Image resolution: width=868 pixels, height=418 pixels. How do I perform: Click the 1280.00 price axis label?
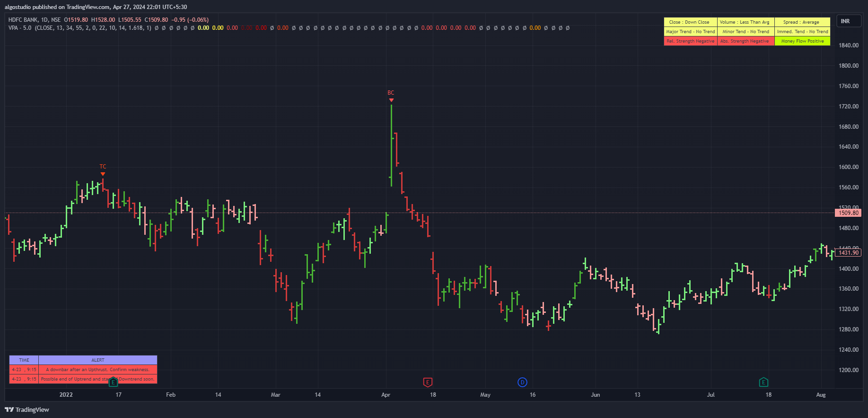point(849,329)
